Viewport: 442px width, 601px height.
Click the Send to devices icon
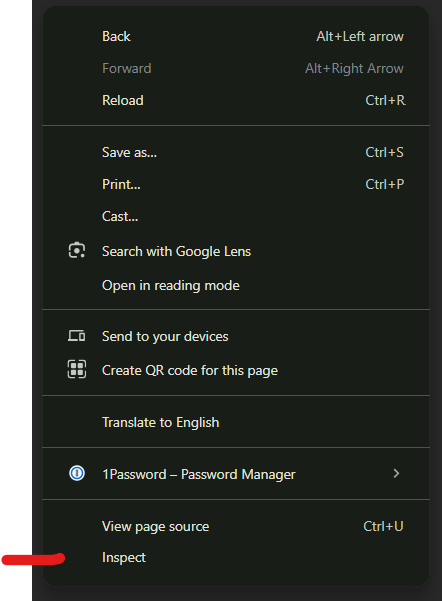point(77,336)
